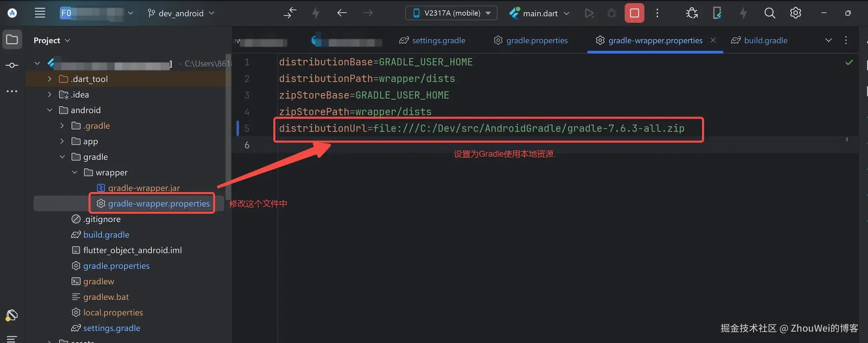This screenshot has width=868, height=343.
Task: Open the project name dropdown
Action: point(97,13)
